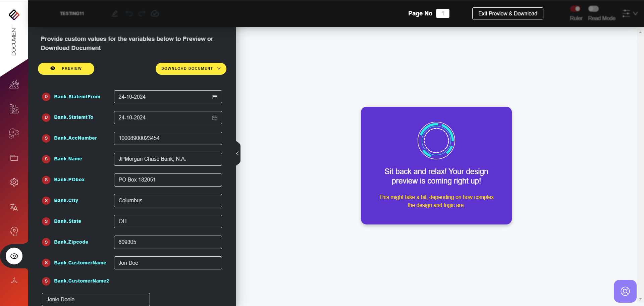Click the Bank.AccNumber input field
The image size is (644, 306).
pyautogui.click(x=168, y=138)
